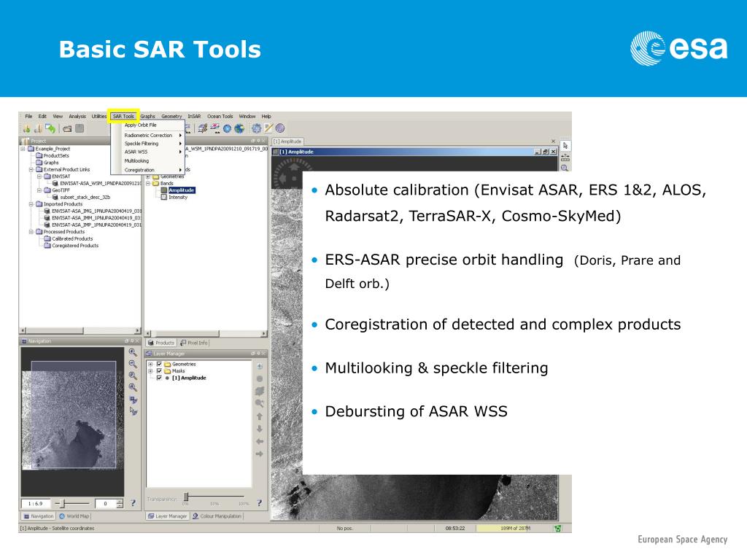Image resolution: width=747 pixels, height=560 pixels.
Task: Open the Graphs menu
Action: (x=147, y=116)
